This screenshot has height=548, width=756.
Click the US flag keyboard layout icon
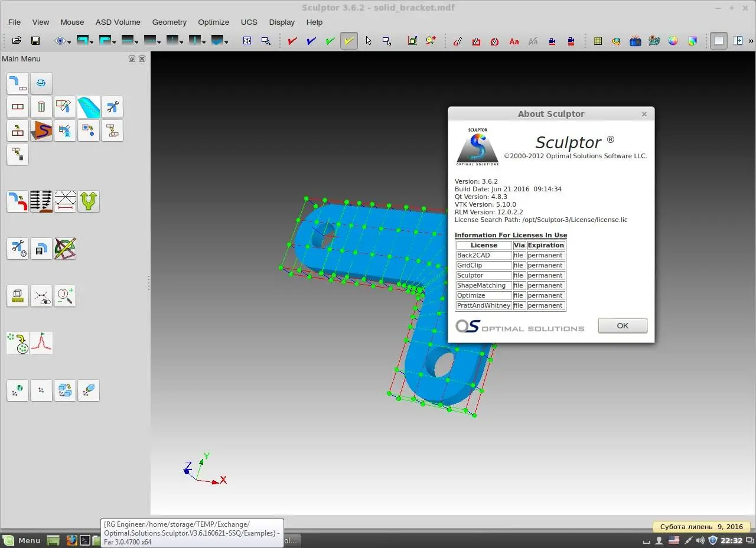(673, 540)
